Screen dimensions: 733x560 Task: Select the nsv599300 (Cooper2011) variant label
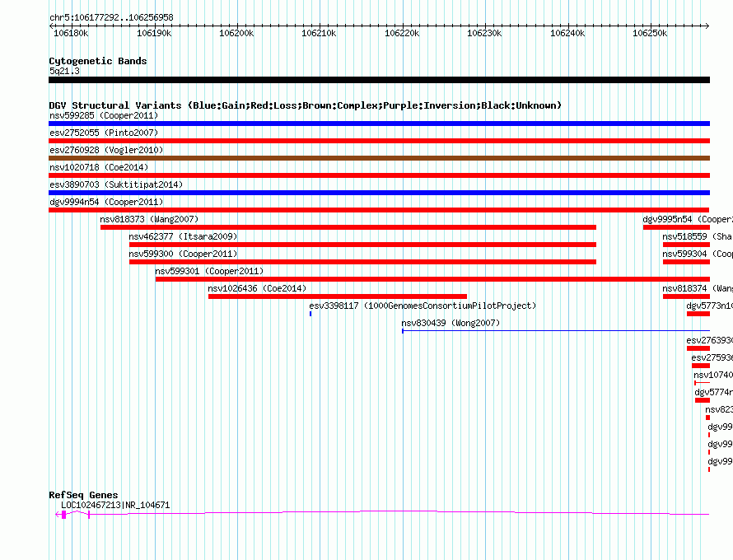click(x=183, y=254)
